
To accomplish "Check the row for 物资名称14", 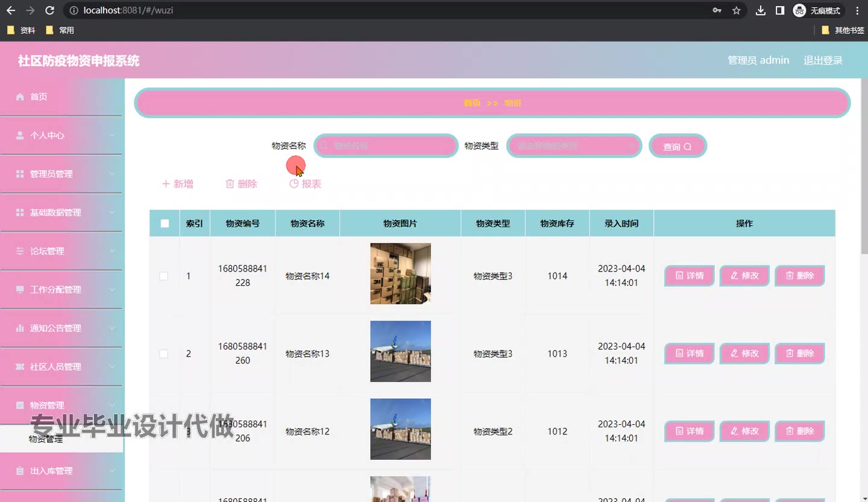I will (x=163, y=276).
